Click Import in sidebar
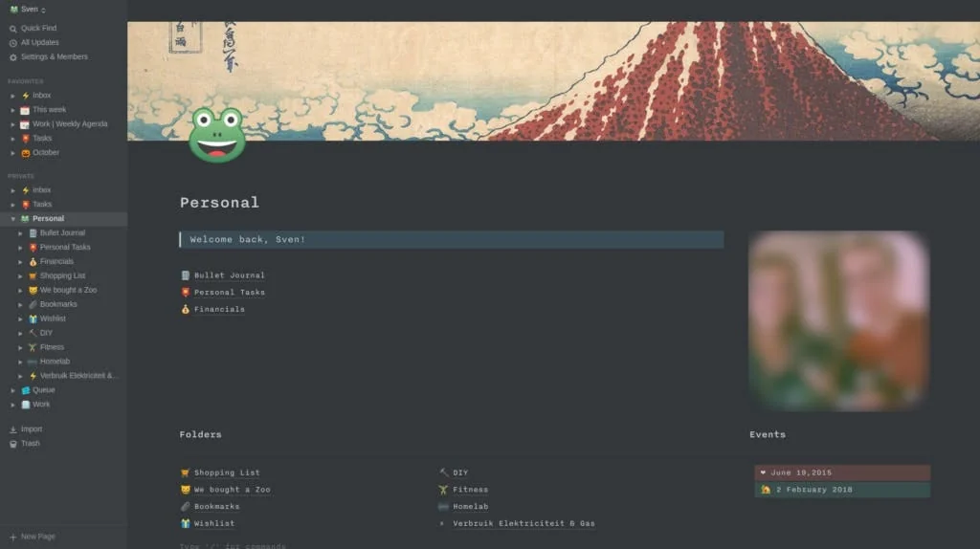This screenshot has height=549, width=980. click(32, 429)
